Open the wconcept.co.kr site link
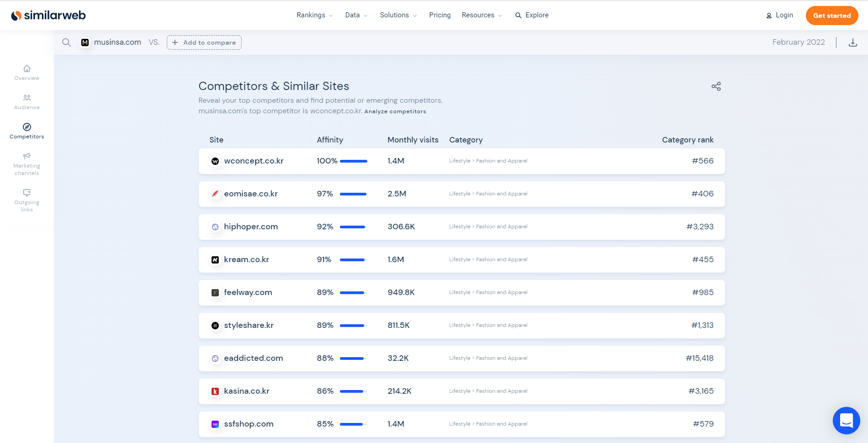This screenshot has height=443, width=868. 254,161
